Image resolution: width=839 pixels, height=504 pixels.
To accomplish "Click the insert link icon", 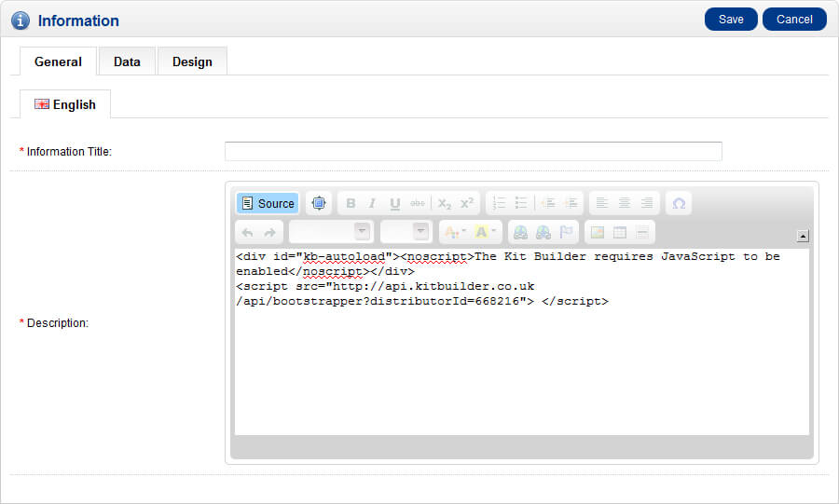I will pos(520,233).
